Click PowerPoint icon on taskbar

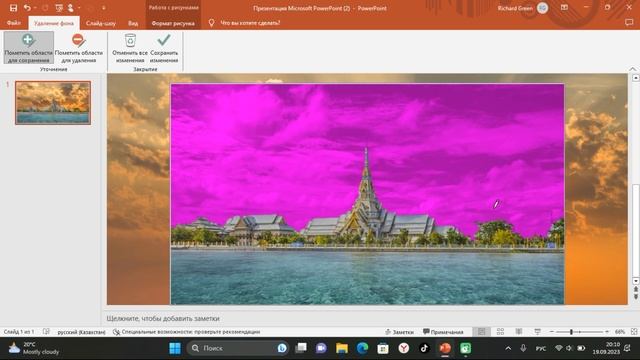445,348
